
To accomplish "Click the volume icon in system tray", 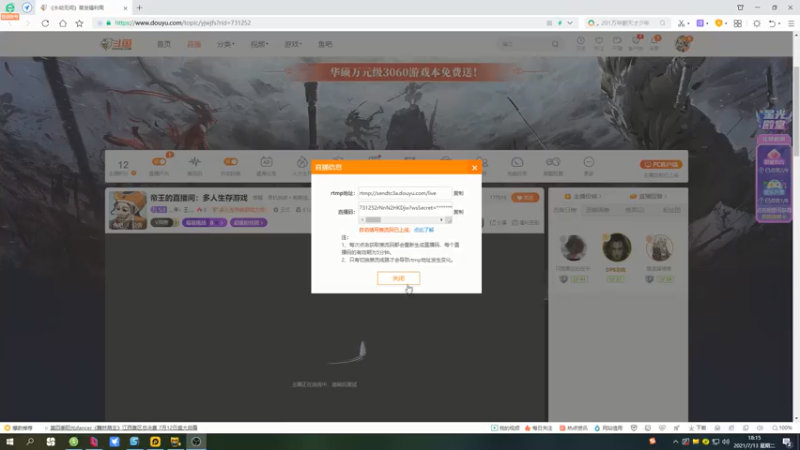I will [726, 442].
